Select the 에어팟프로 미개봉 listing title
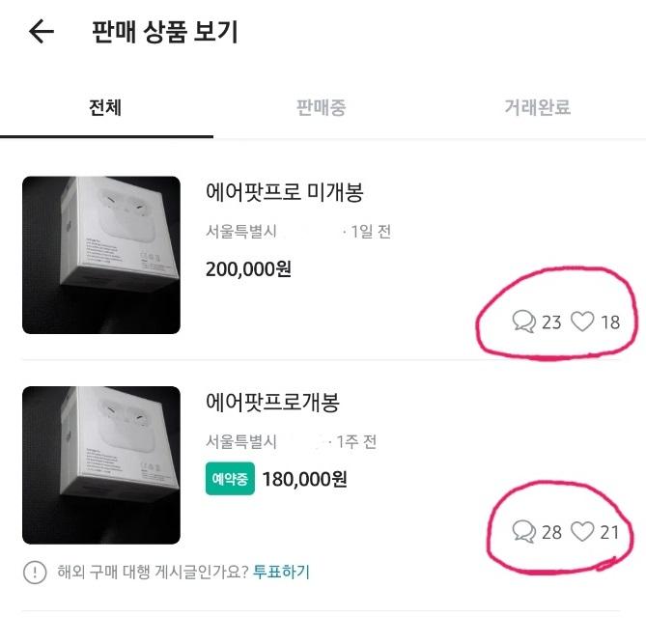The height and width of the screenshot is (644, 646). coord(285,192)
